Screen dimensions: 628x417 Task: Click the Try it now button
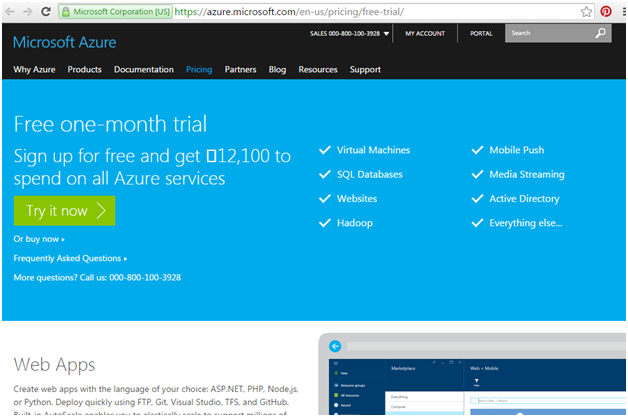click(64, 211)
